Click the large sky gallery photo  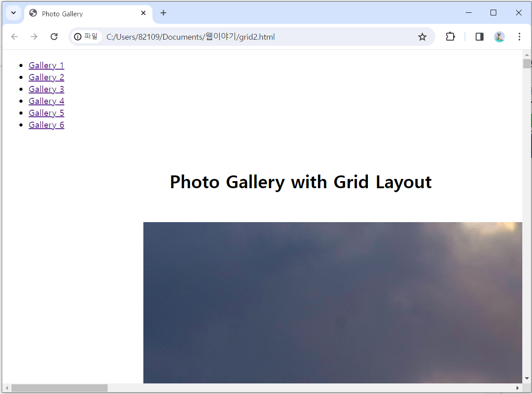(333, 303)
